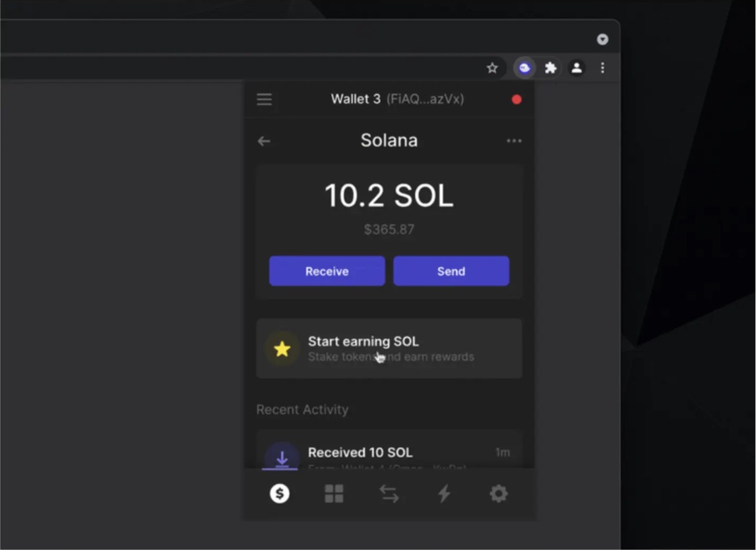
Task: Click the Send button
Action: pos(451,271)
